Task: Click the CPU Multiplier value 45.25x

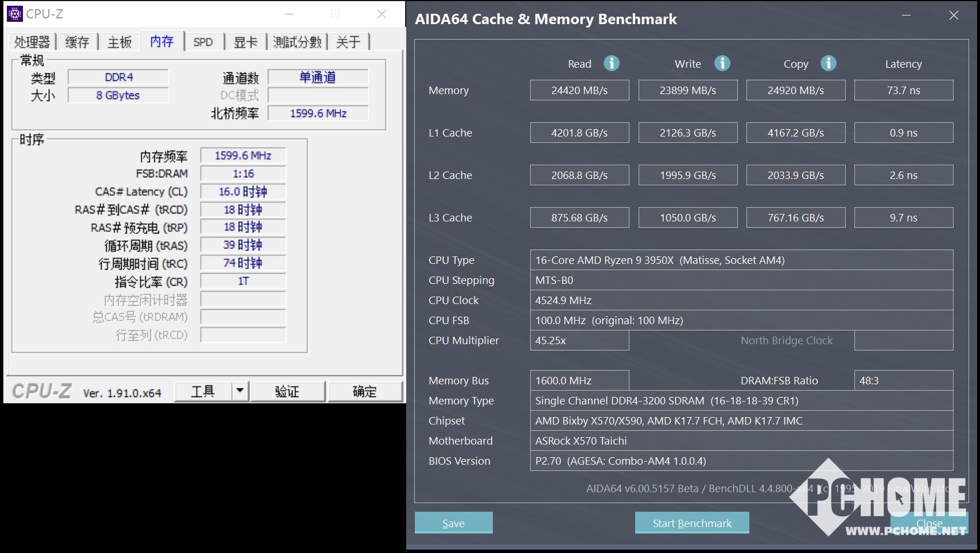Action: [x=580, y=340]
